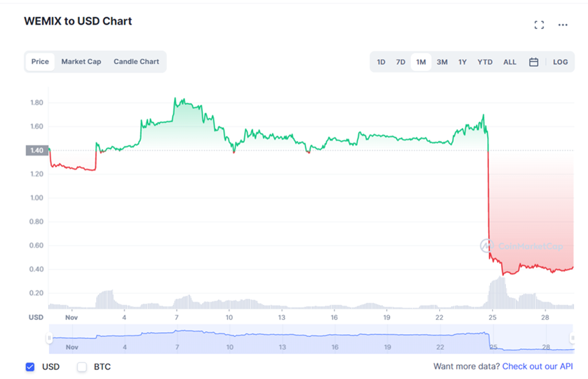This screenshot has width=588, height=379.
Task: Open the calendar date range picker
Action: pos(534,62)
